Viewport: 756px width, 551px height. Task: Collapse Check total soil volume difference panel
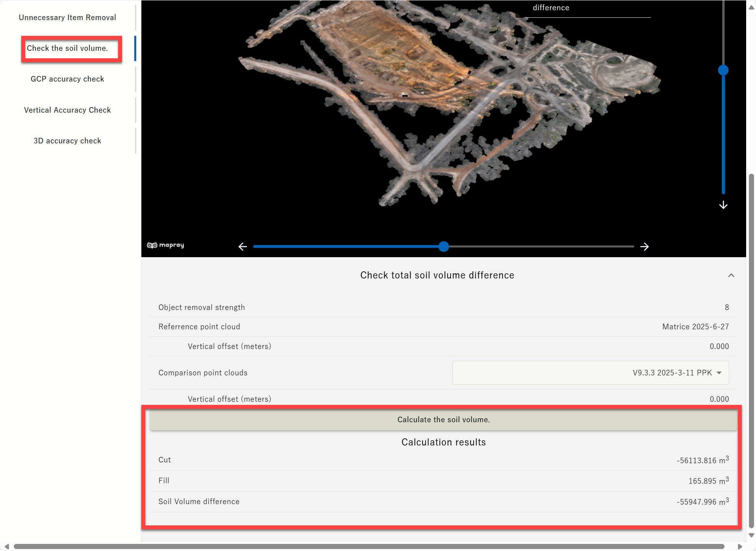731,275
